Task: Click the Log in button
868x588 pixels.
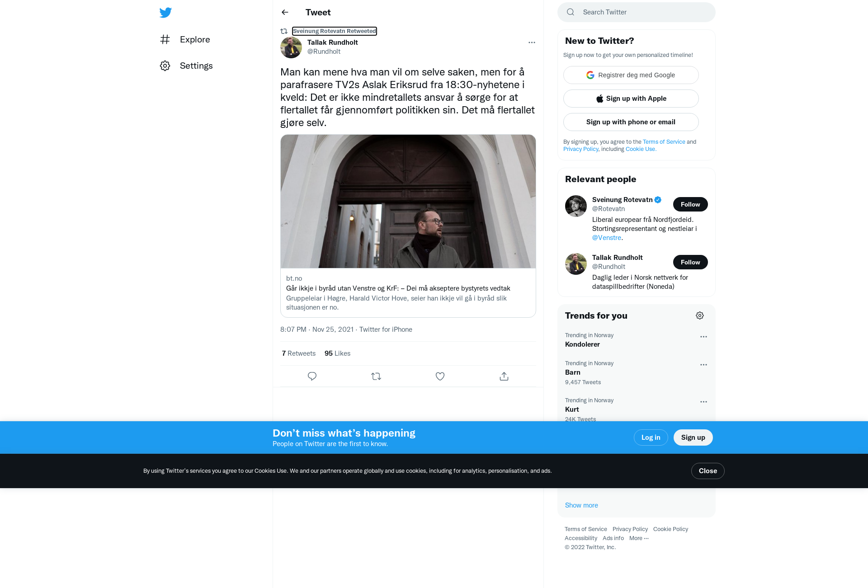Action: point(651,437)
